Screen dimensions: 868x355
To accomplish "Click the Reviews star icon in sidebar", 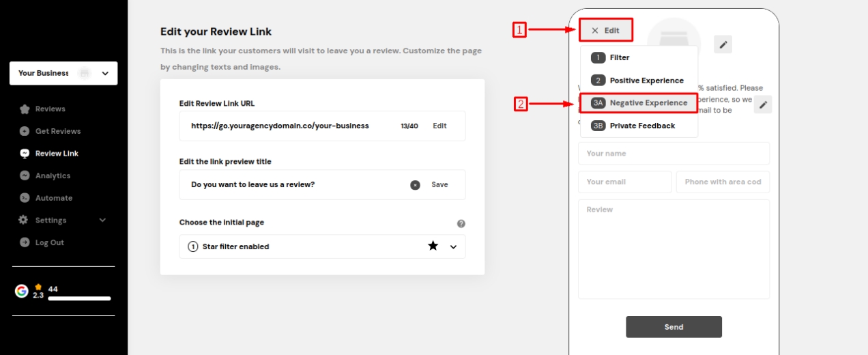I will [x=25, y=109].
